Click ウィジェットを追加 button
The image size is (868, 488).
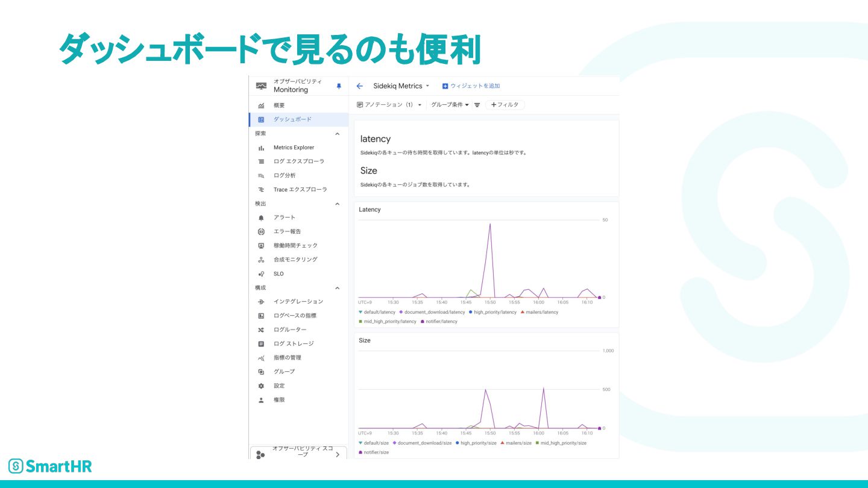[x=471, y=86]
